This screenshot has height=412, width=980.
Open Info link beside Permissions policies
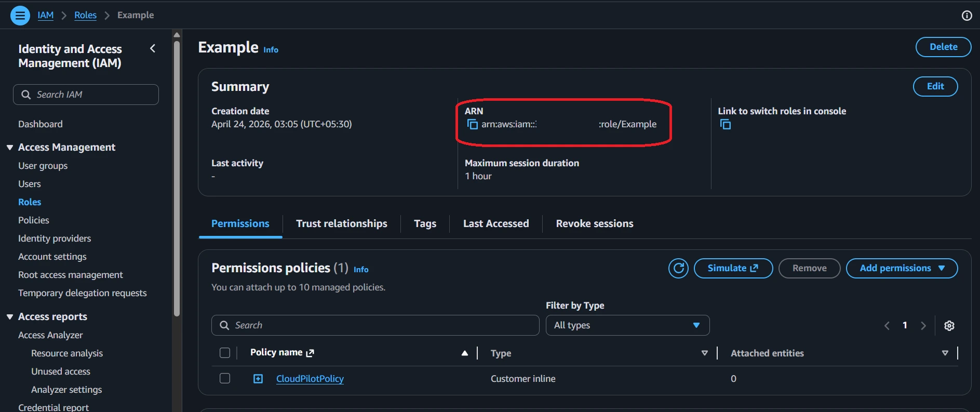[x=361, y=270]
